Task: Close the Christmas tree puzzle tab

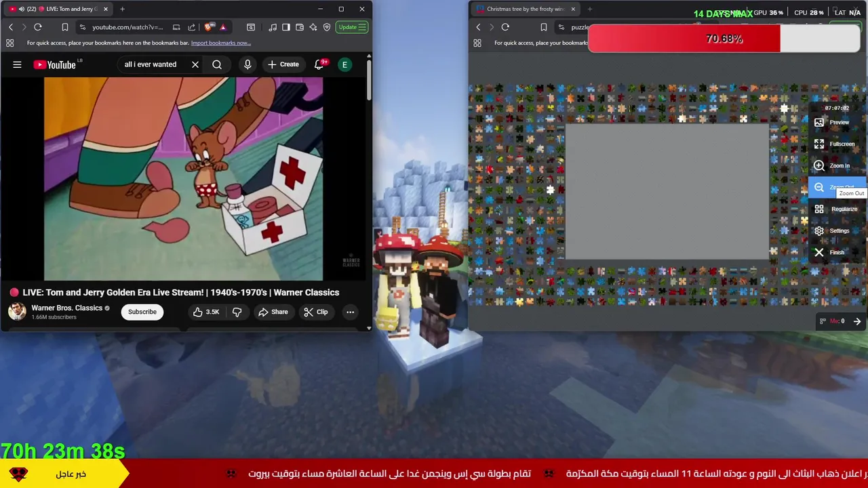Action: pos(573,9)
